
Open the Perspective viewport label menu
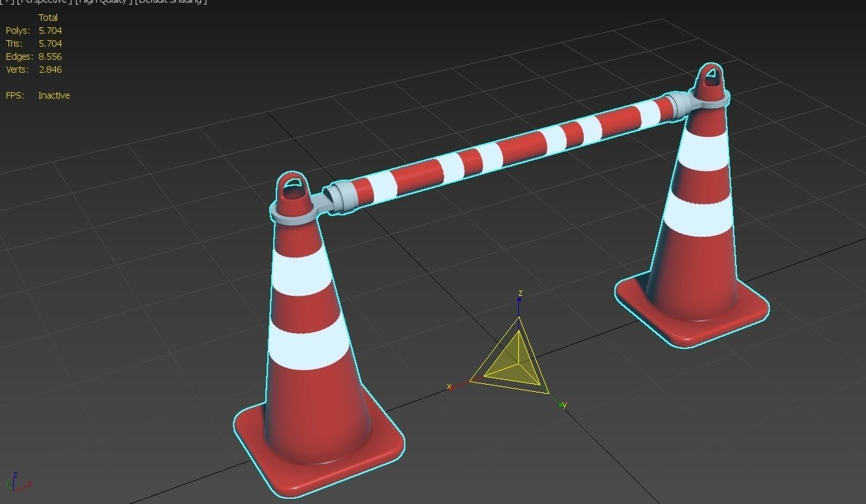tap(45, 2)
